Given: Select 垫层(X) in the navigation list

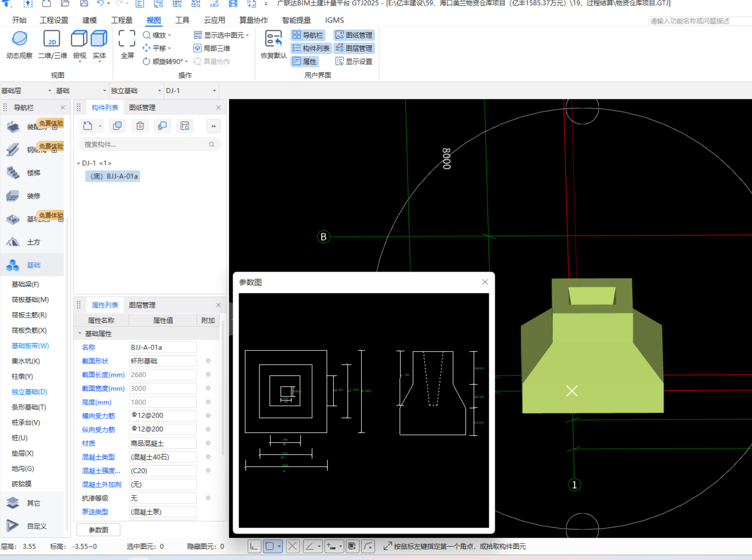Looking at the screenshot, I should (23, 453).
